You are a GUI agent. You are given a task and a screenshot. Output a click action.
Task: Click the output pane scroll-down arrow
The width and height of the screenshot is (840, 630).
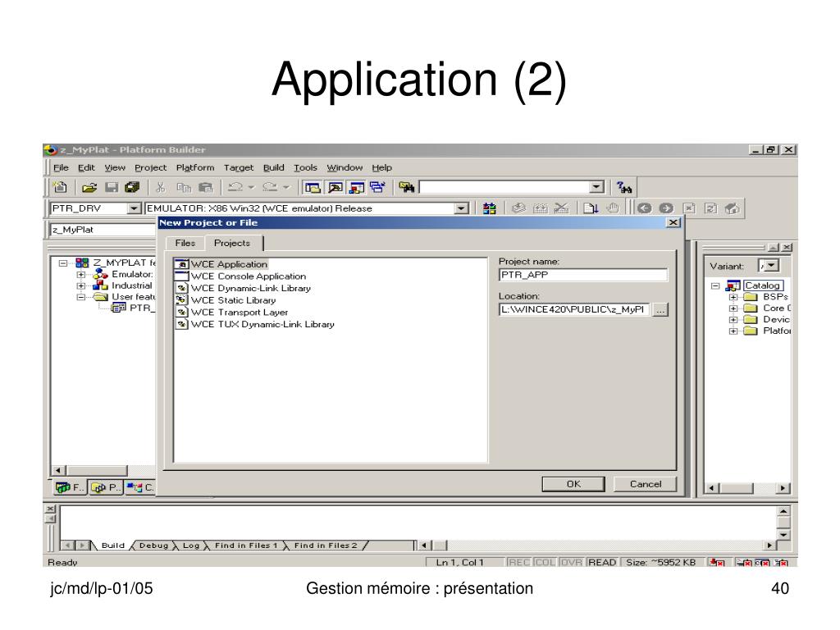click(x=783, y=535)
